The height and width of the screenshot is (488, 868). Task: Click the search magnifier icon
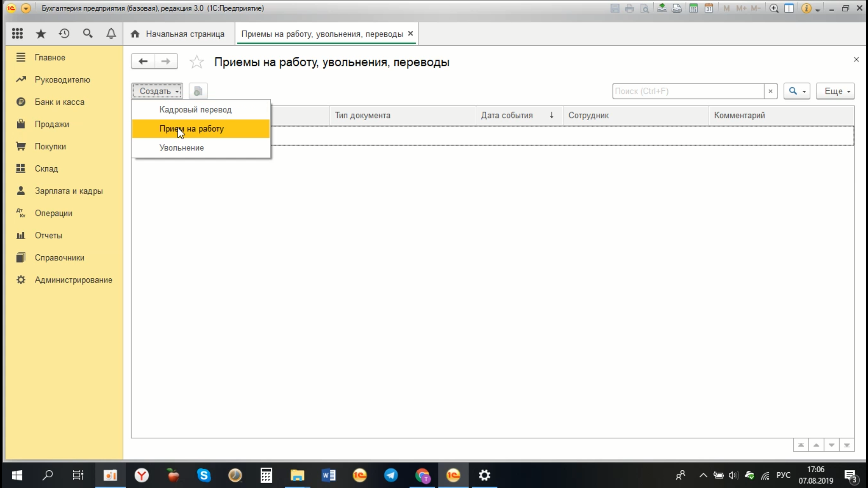pos(793,91)
